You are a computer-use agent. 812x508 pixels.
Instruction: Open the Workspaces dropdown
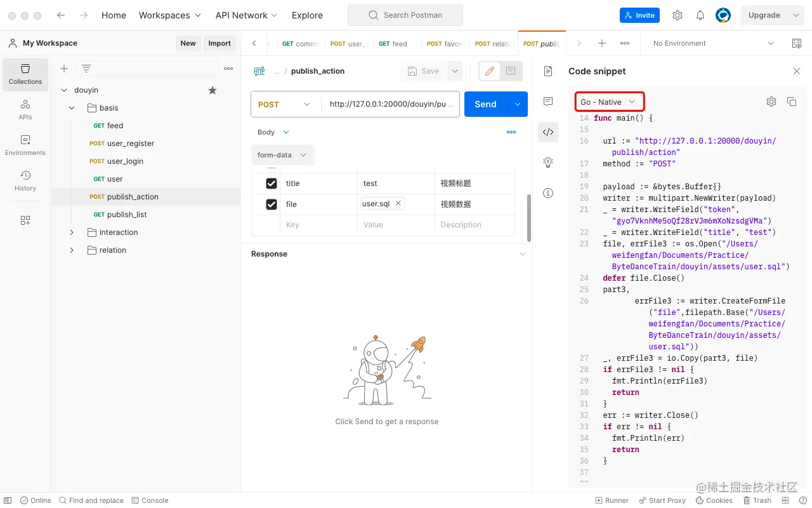point(170,15)
